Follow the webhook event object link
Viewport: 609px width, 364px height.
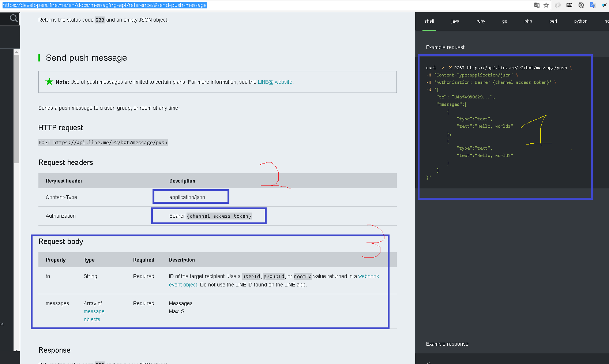pos(368,276)
